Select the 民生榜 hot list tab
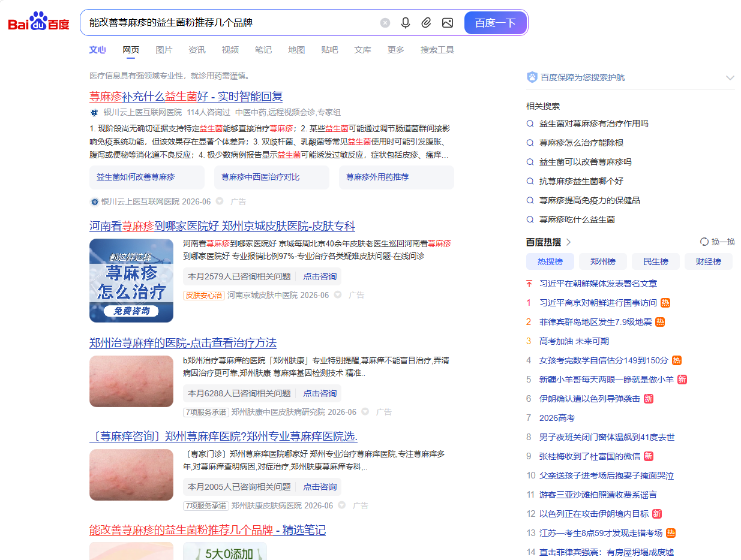 point(656,261)
